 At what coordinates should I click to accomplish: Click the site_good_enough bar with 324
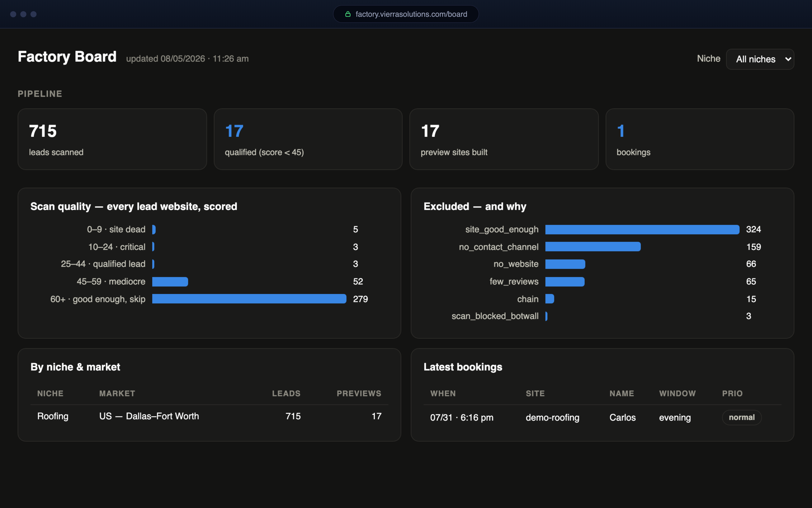642,229
